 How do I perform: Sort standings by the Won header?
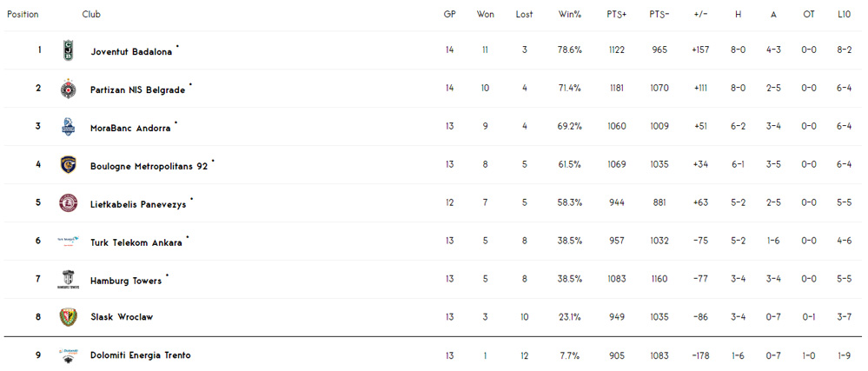pyautogui.click(x=485, y=15)
